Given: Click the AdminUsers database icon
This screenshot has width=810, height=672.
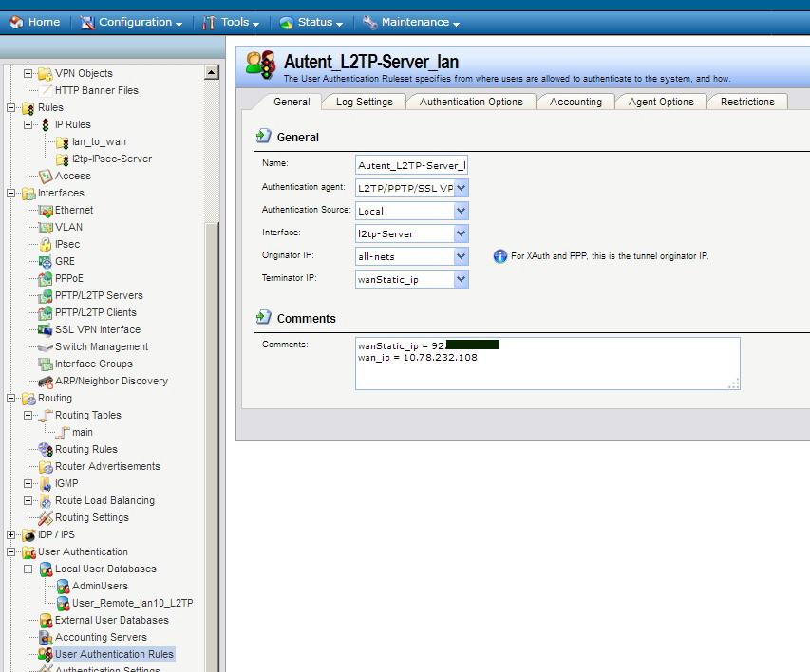Looking at the screenshot, I should click(63, 587).
